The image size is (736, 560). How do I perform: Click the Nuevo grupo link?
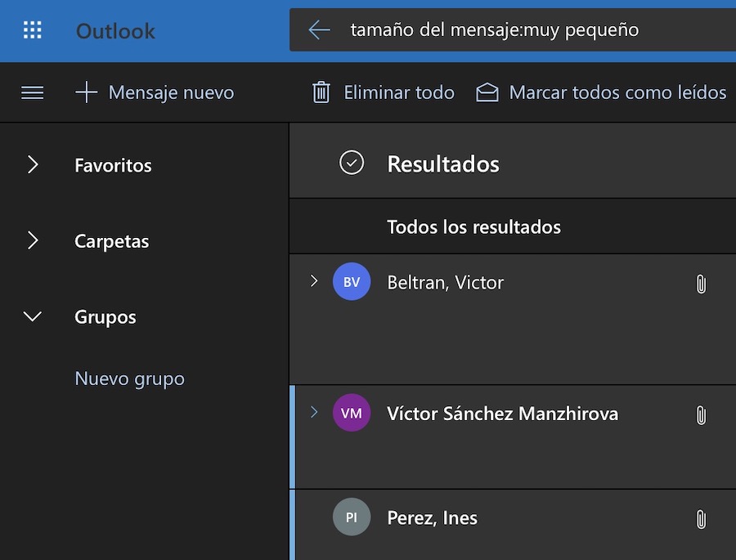(x=129, y=379)
